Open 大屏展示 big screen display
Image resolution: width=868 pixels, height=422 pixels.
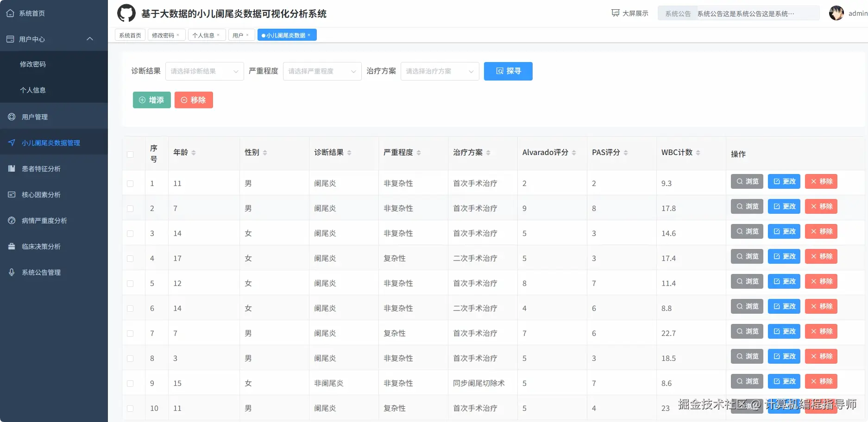(x=629, y=12)
